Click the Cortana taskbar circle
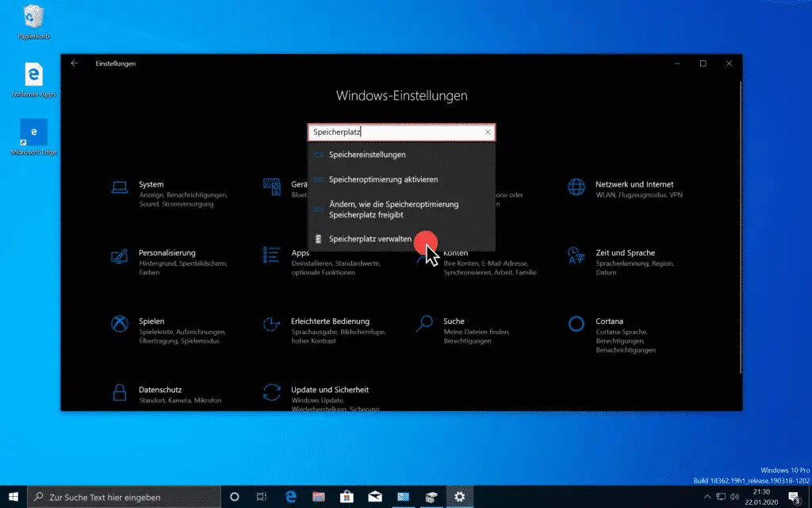The height and width of the screenshot is (508, 812). coord(234,497)
